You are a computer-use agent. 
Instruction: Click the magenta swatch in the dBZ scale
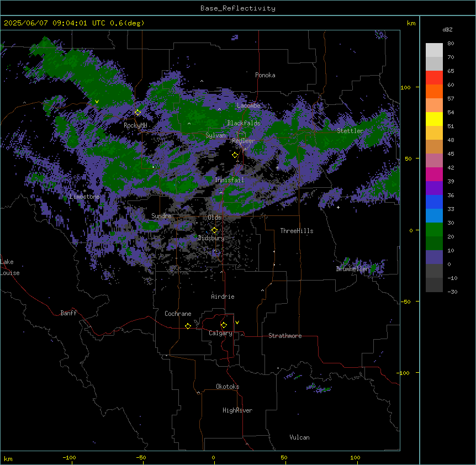point(434,174)
